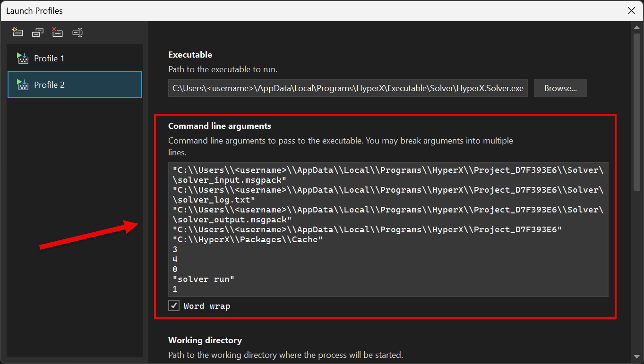Viewport: 644px width, 364px height.
Task: Open the Browse... file picker
Action: tap(560, 88)
